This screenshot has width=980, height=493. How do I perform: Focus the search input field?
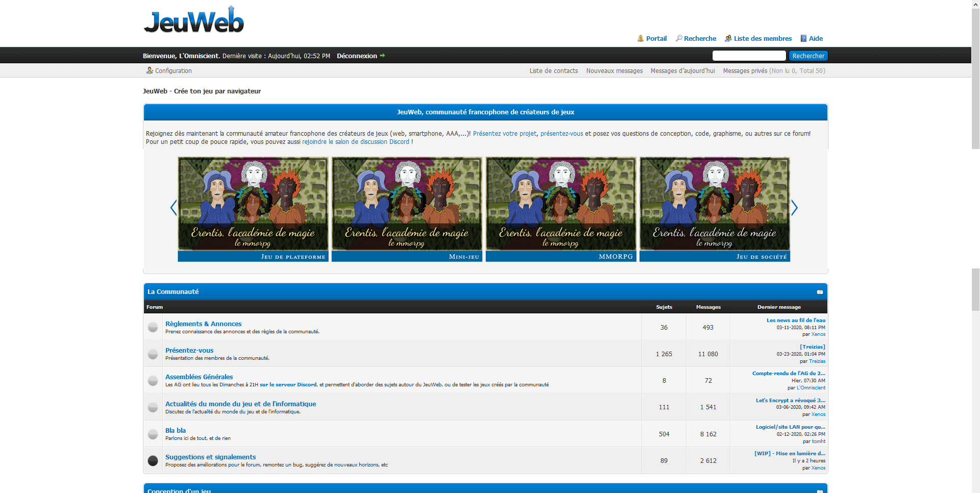pos(749,56)
